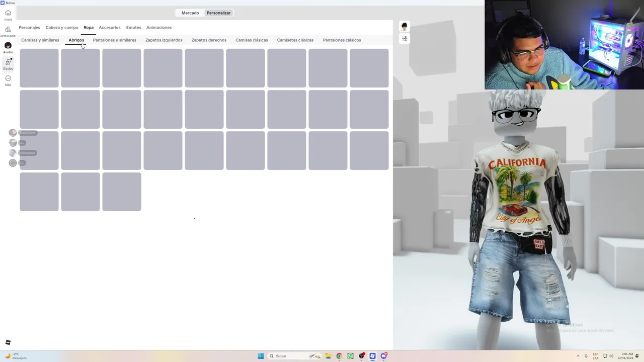644x362 pixels.
Task: Open Roblox app icon in taskbar
Action: click(x=372, y=356)
